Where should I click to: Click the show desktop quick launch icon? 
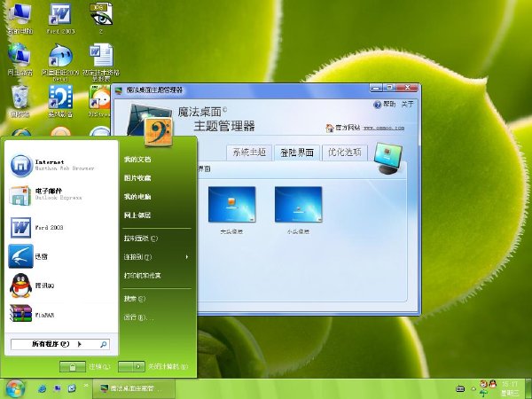click(x=57, y=387)
